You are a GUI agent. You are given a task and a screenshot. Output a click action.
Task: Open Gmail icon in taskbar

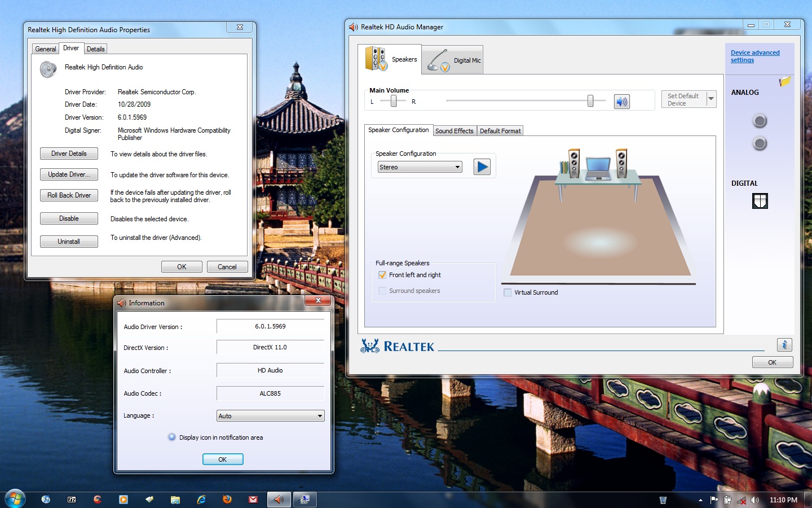[x=253, y=500]
